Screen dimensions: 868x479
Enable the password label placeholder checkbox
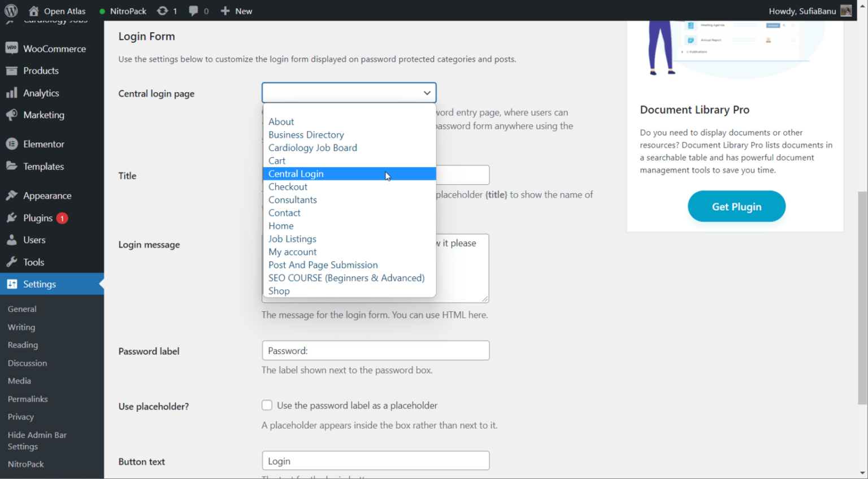pyautogui.click(x=267, y=405)
